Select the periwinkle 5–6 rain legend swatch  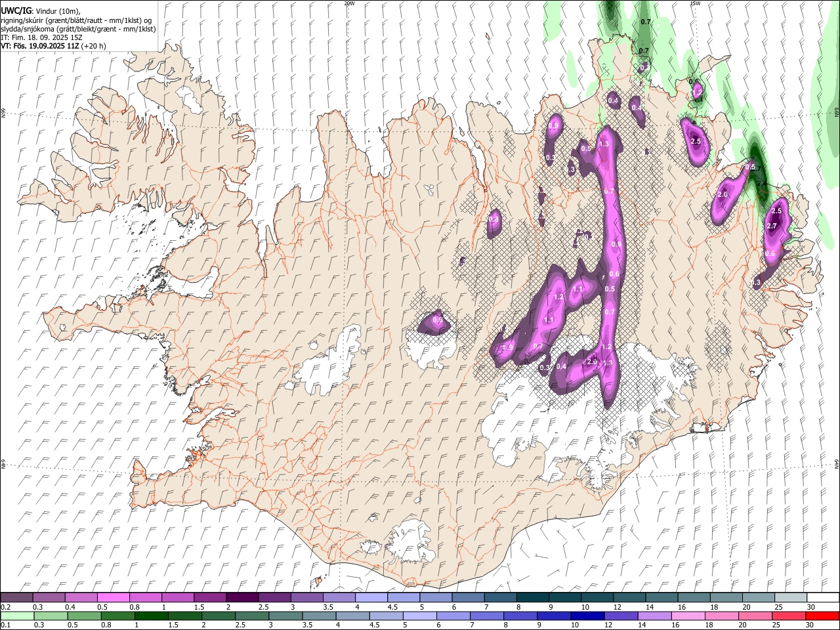coord(419,616)
